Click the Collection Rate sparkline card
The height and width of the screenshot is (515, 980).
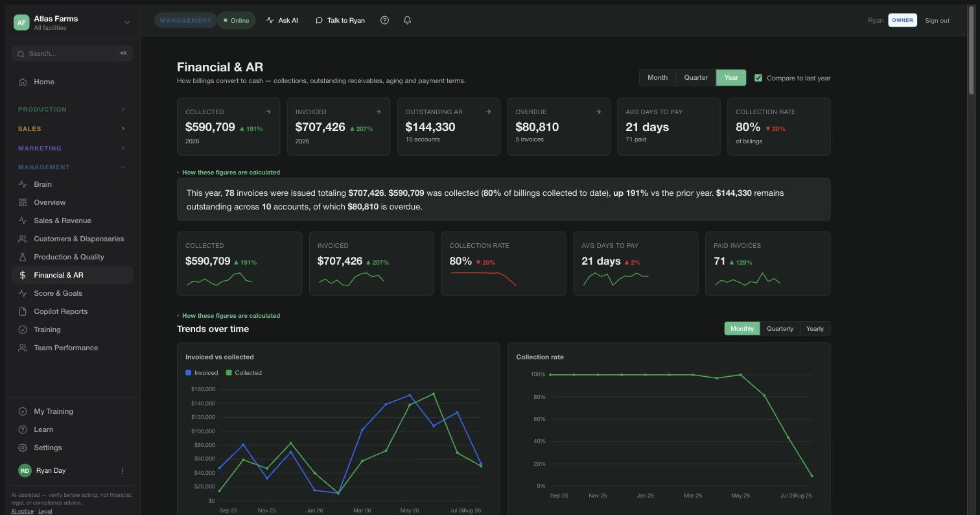pos(504,263)
